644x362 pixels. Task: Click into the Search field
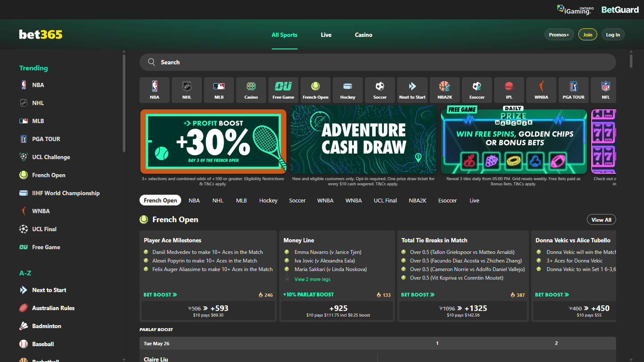[378, 62]
